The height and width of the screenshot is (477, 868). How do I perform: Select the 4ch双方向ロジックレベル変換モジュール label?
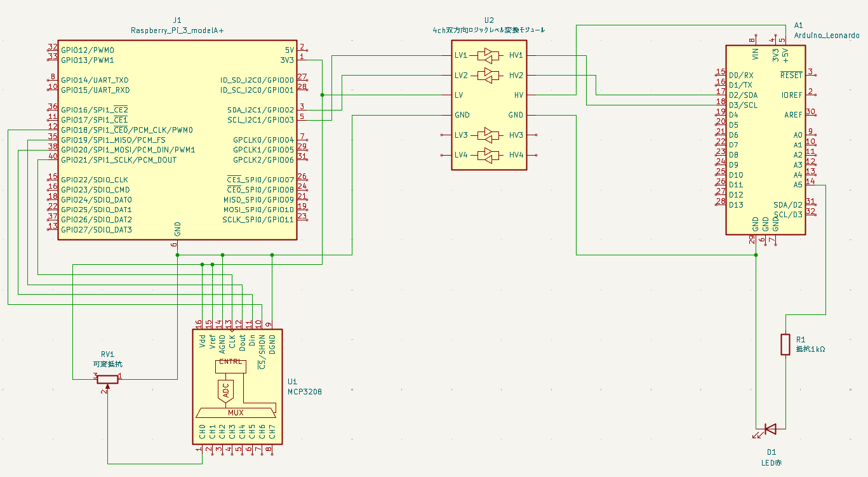pos(488,30)
